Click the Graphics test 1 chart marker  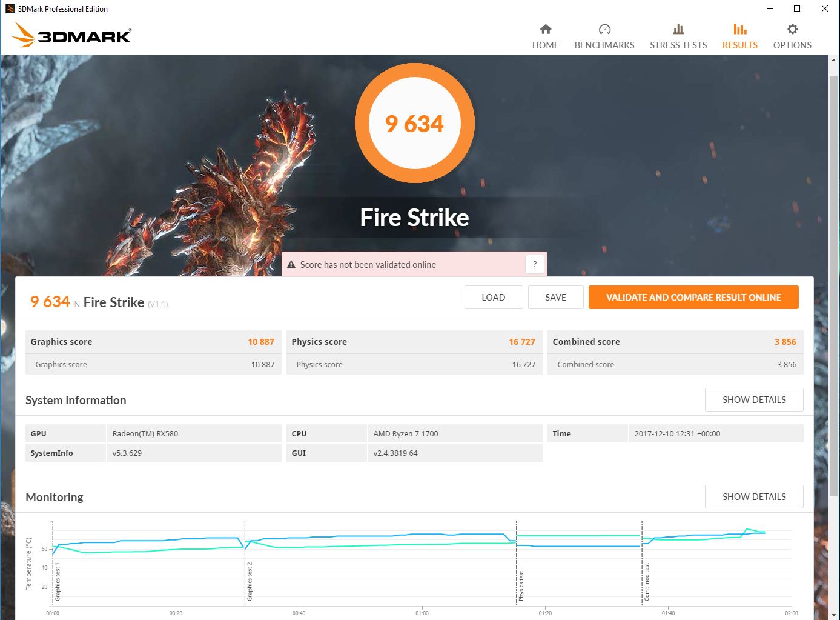tap(58, 582)
